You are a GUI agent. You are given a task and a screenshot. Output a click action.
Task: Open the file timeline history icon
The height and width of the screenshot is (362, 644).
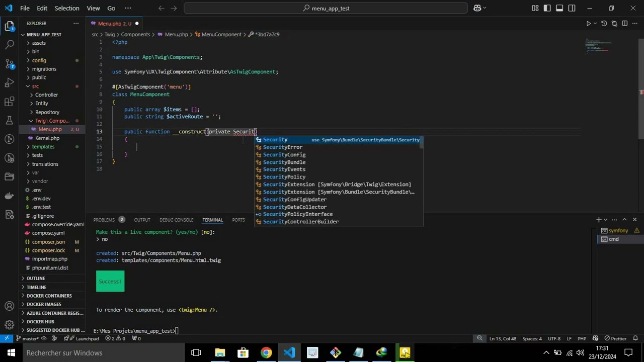[604, 24]
